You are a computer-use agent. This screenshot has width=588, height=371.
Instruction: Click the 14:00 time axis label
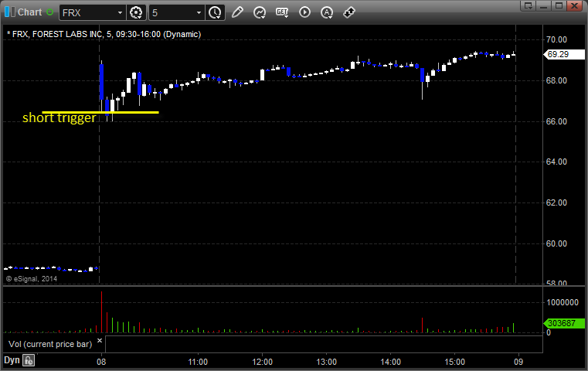[390, 362]
